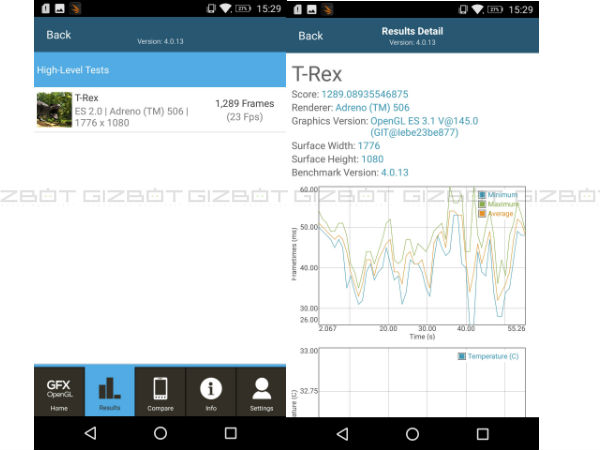
Task: Open Settings from the bottom navigation
Action: (261, 391)
